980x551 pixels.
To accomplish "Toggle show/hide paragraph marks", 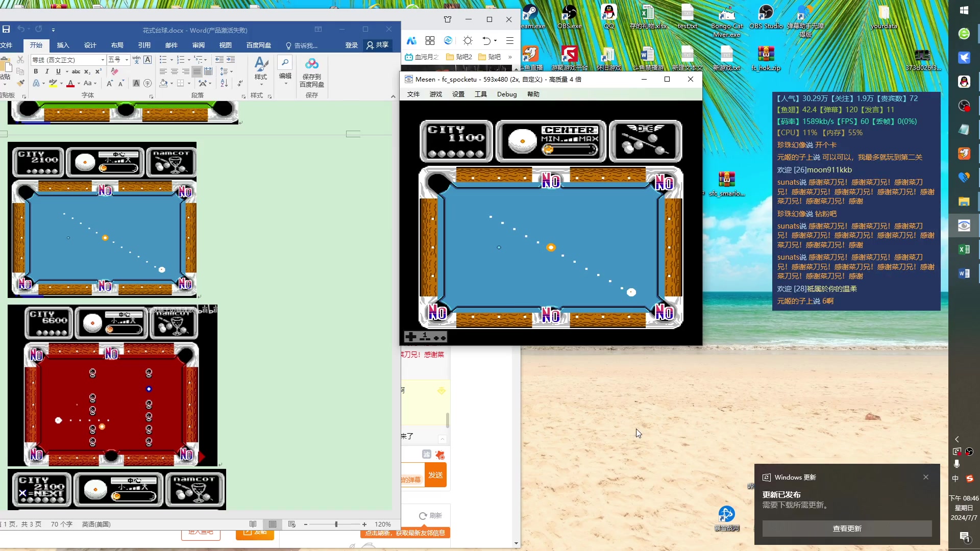I will coord(240,83).
